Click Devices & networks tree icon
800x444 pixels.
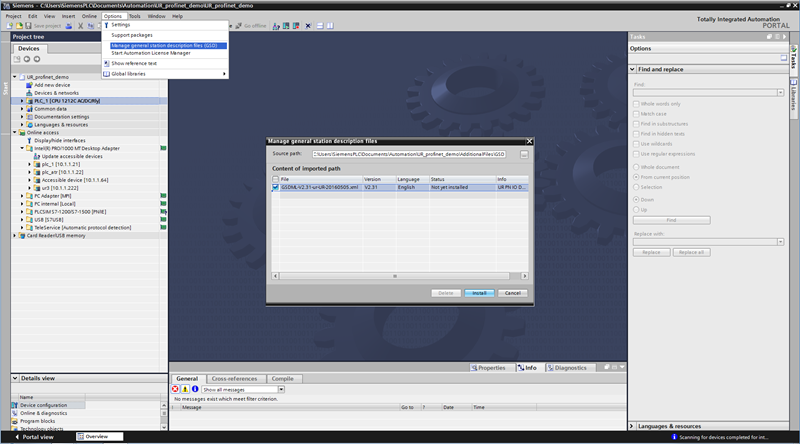coord(29,93)
